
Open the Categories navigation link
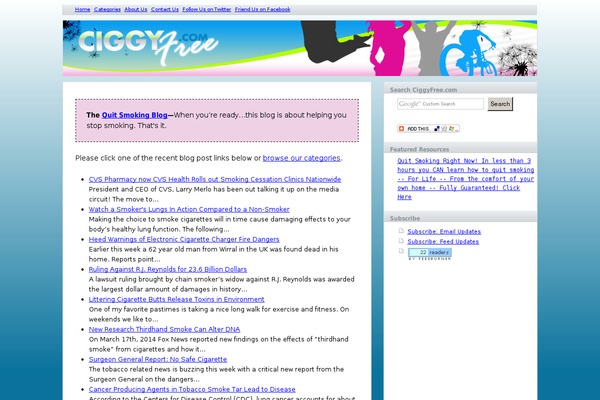pyautogui.click(x=107, y=9)
